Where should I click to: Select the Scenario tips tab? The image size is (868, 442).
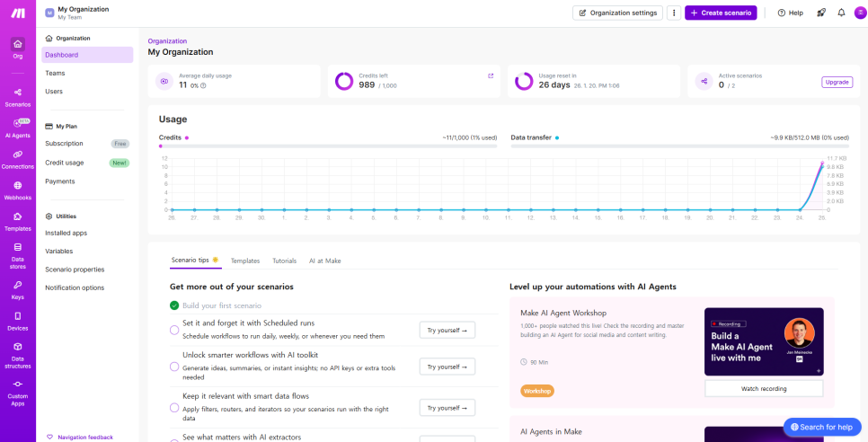(195, 260)
